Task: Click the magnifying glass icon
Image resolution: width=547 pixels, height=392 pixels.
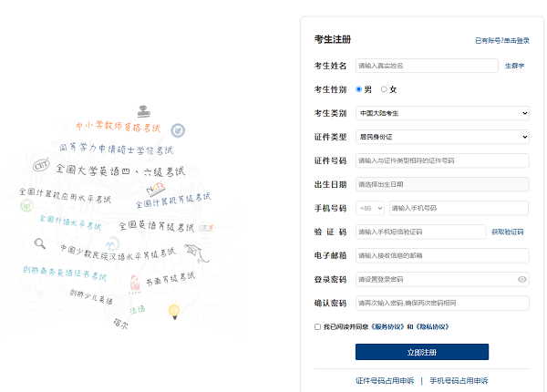Action: click(x=40, y=243)
